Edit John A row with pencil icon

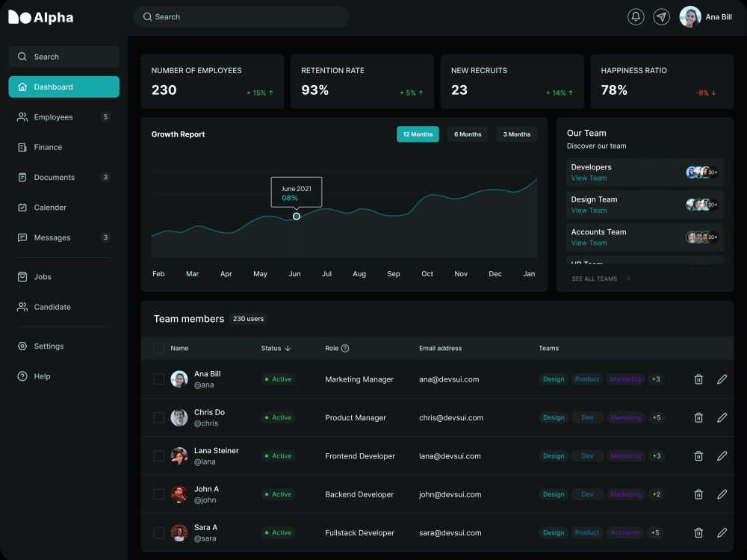click(722, 494)
